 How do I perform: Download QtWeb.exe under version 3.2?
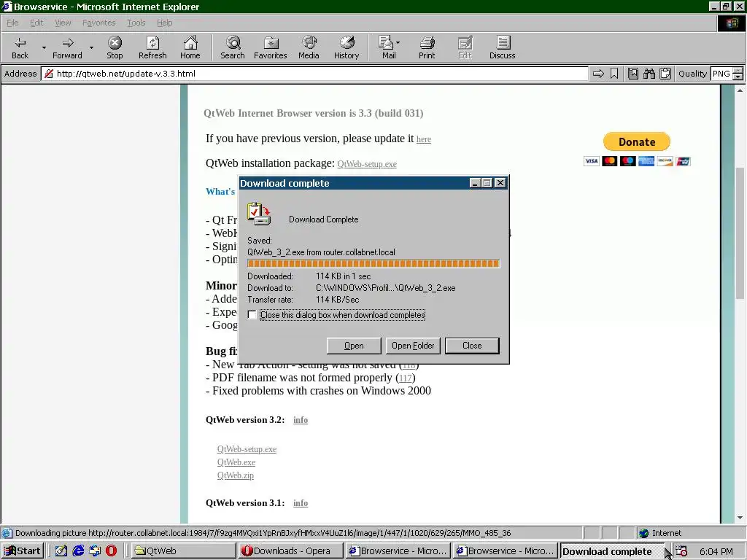tap(236, 462)
